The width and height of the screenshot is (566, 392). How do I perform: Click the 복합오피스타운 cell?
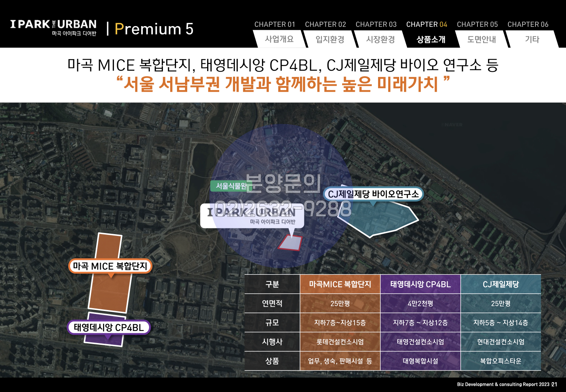click(501, 361)
